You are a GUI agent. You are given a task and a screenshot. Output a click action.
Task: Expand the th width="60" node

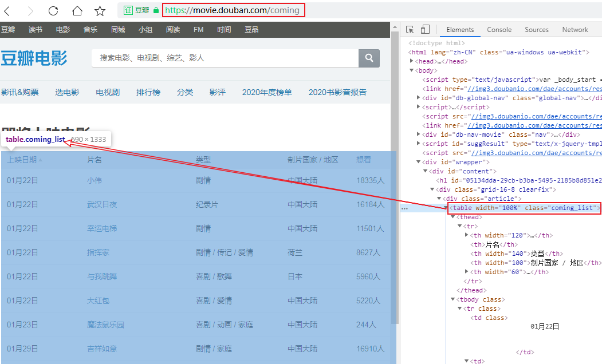[x=467, y=272]
